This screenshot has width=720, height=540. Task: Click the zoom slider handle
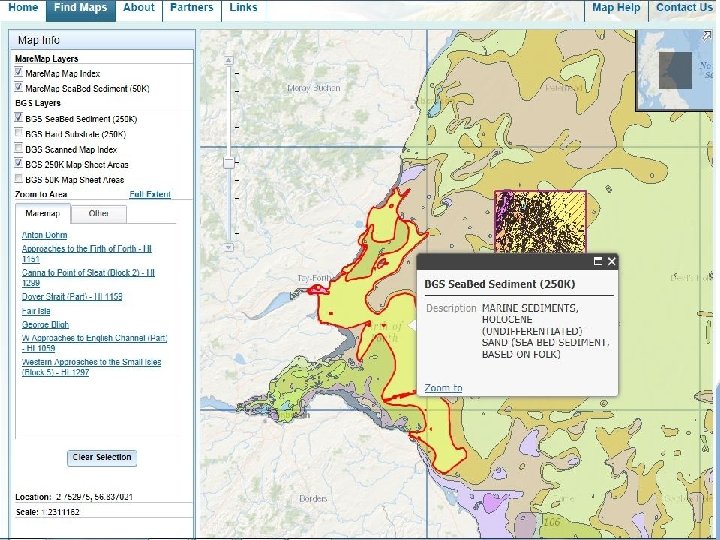[229, 163]
